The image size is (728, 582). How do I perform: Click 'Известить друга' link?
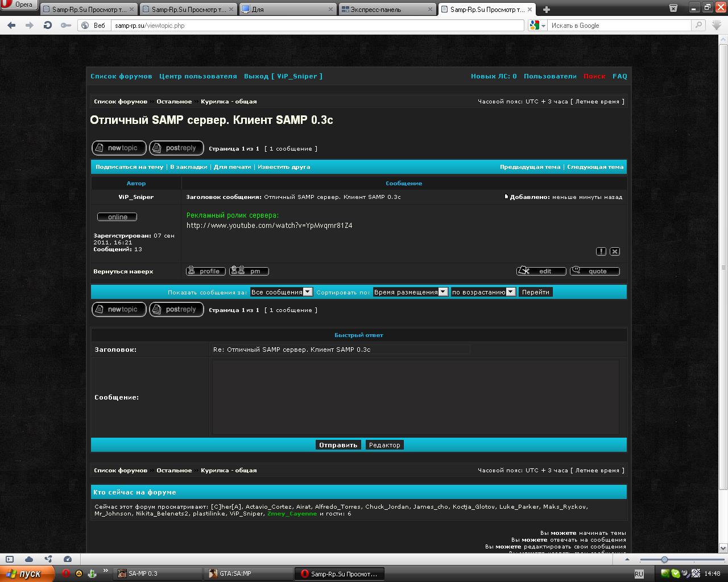pos(284,167)
